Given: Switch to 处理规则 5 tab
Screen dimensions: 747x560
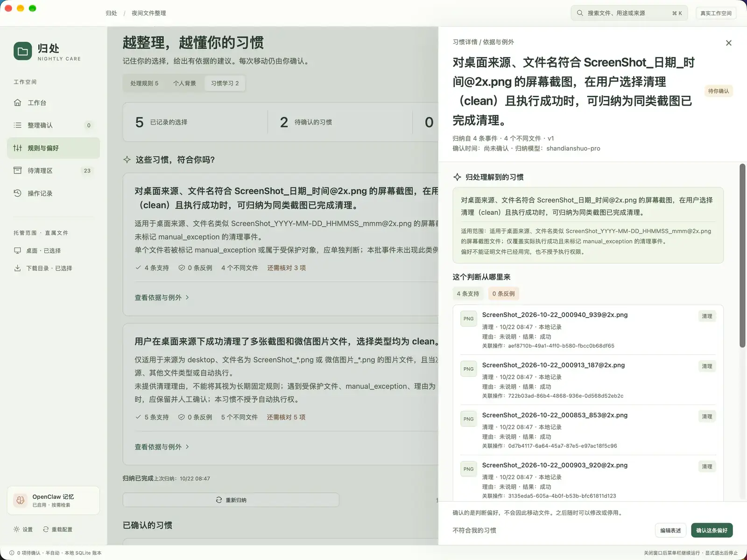Looking at the screenshot, I should tap(144, 83).
